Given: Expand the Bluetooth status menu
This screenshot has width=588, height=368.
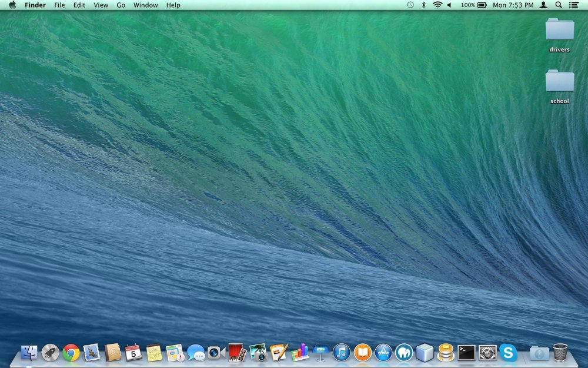Looking at the screenshot, I should pos(424,5).
